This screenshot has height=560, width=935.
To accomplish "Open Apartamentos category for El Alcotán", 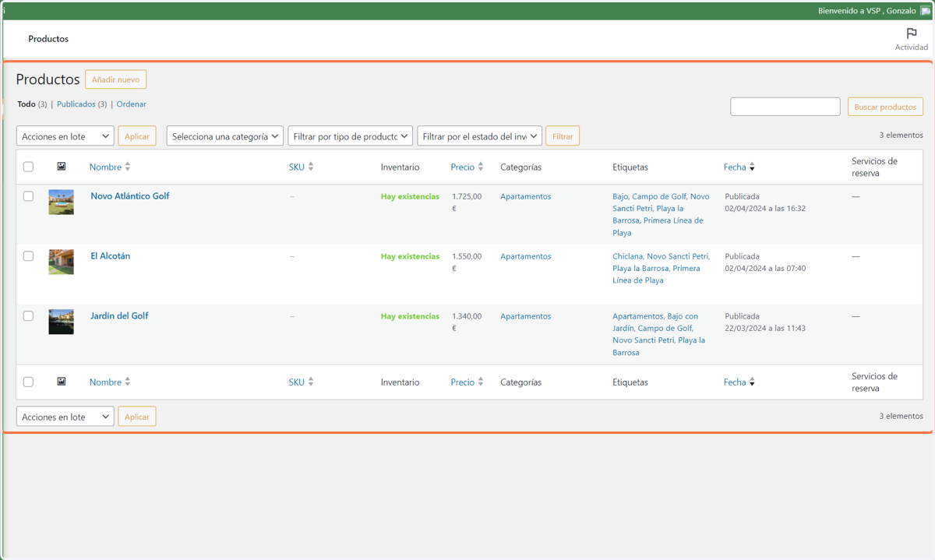I will click(x=525, y=256).
